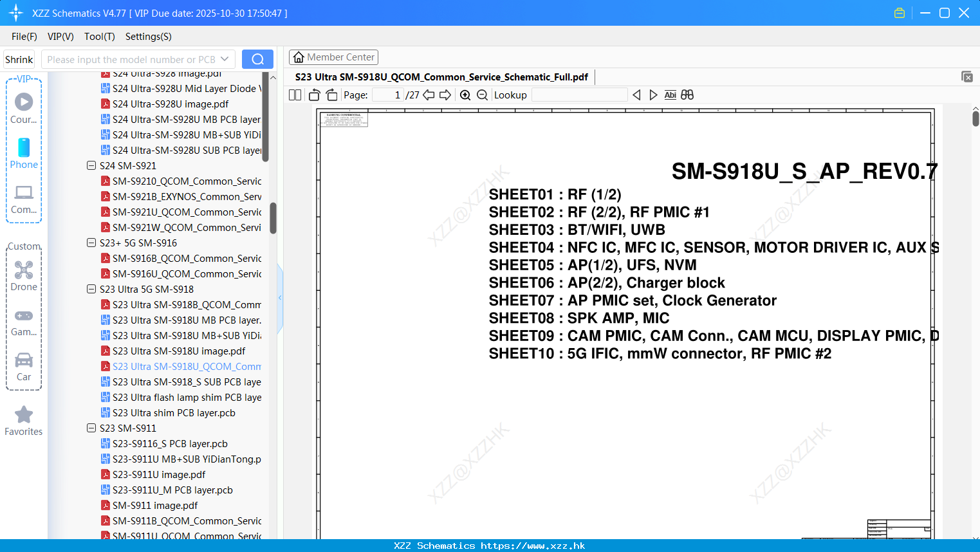Screen dimensions: 980x552
Task: Open the Tool(T) menu
Action: click(100, 37)
